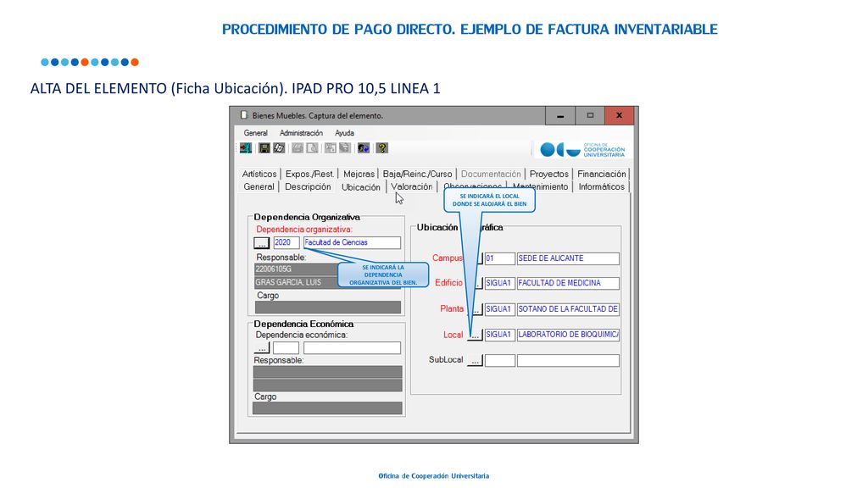Click the Responsable name GRAS GARCIA, LUIS

point(296,282)
